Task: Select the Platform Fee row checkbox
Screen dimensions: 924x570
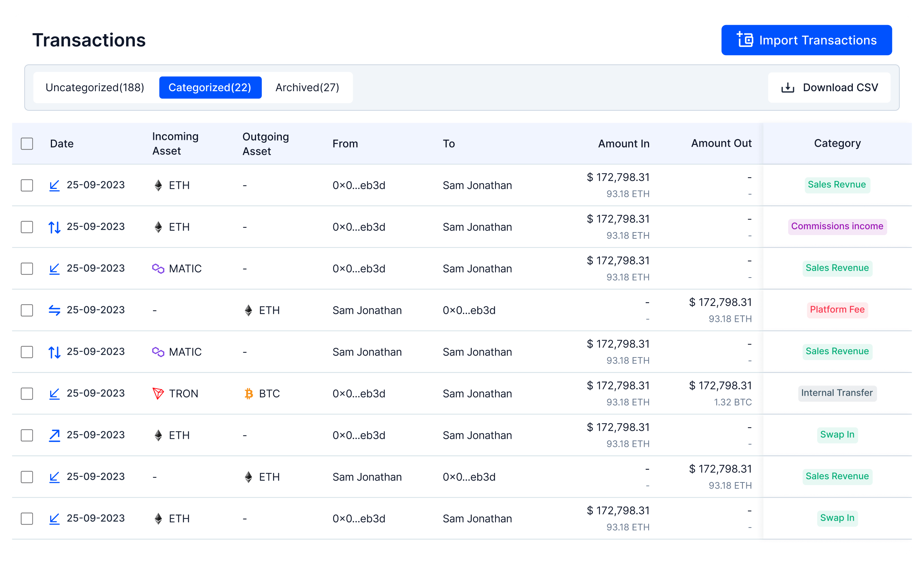Action: [27, 311]
